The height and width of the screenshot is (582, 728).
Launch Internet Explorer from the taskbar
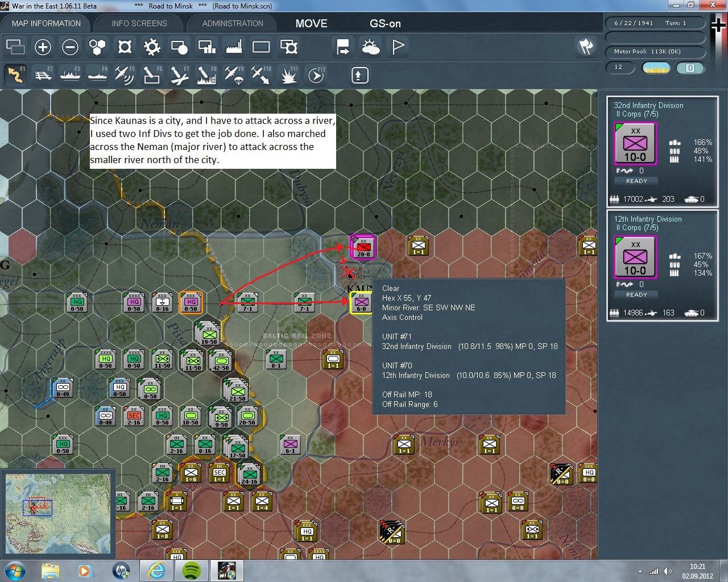156,571
